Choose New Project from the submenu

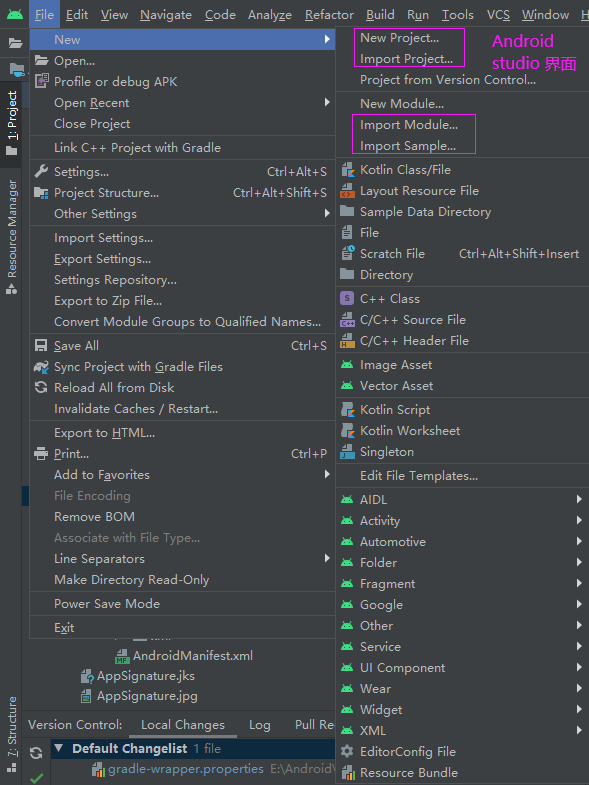(x=399, y=38)
